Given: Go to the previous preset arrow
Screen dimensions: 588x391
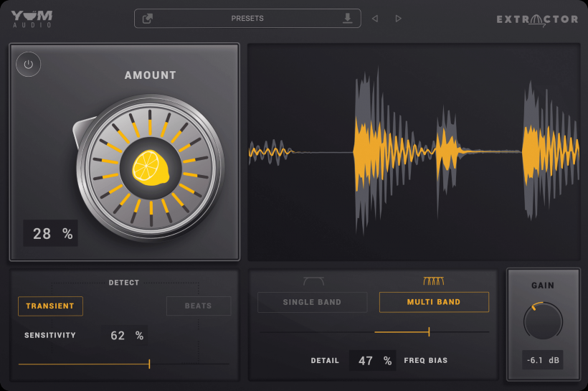Looking at the screenshot, I should (374, 19).
